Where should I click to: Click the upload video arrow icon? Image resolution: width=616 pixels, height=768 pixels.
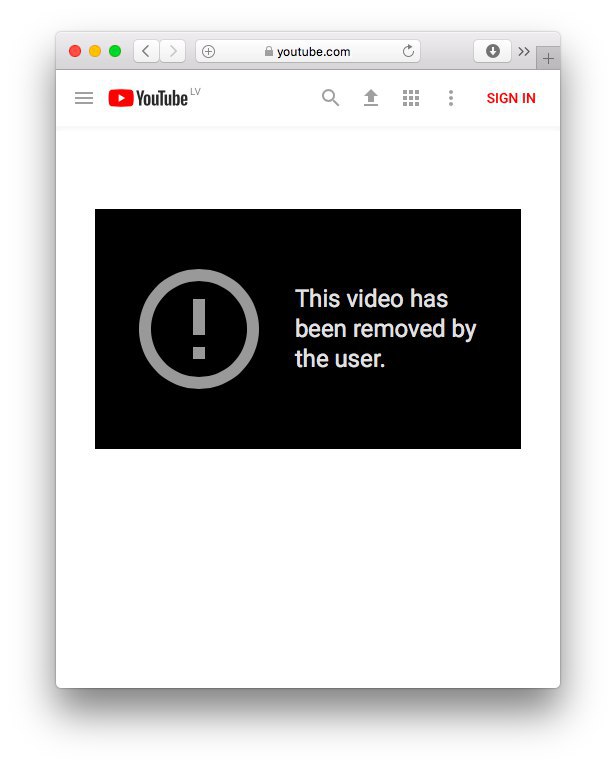coord(371,98)
